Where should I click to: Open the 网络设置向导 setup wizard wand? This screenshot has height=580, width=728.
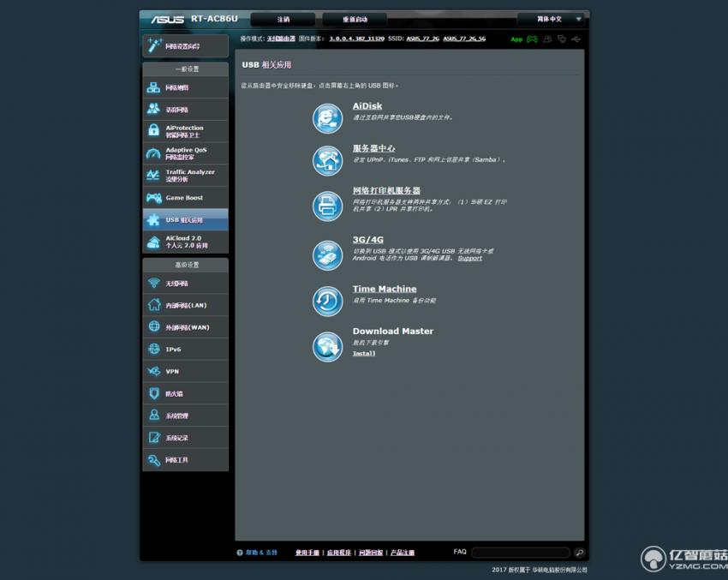pyautogui.click(x=185, y=46)
